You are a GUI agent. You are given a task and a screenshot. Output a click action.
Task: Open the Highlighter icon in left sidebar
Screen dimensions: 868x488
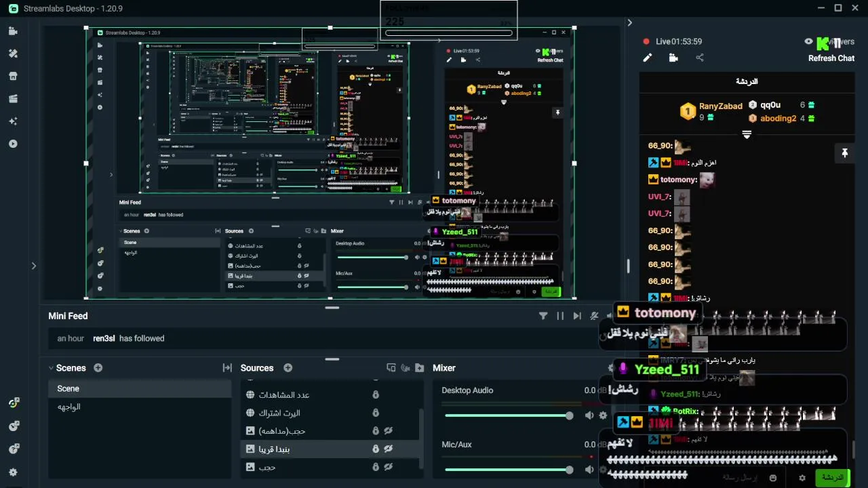(x=13, y=99)
